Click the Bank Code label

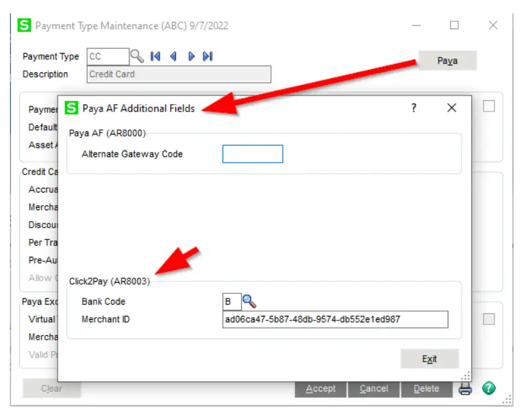[x=104, y=302]
